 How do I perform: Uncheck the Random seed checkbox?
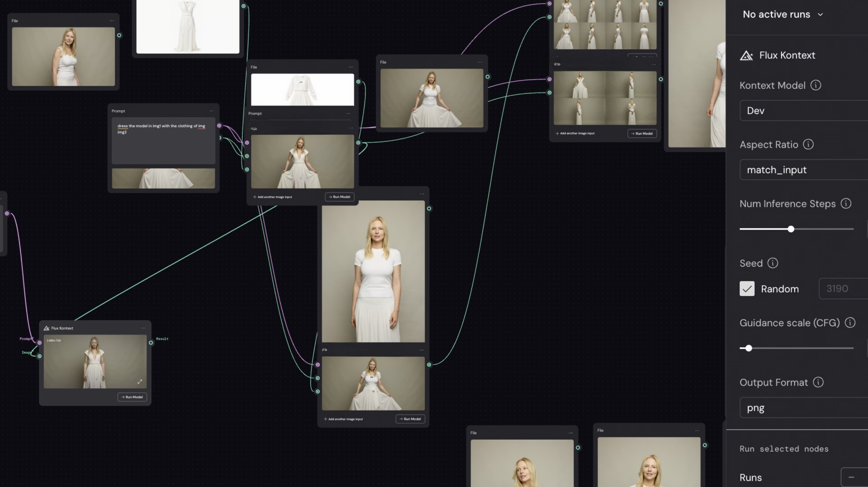point(747,289)
